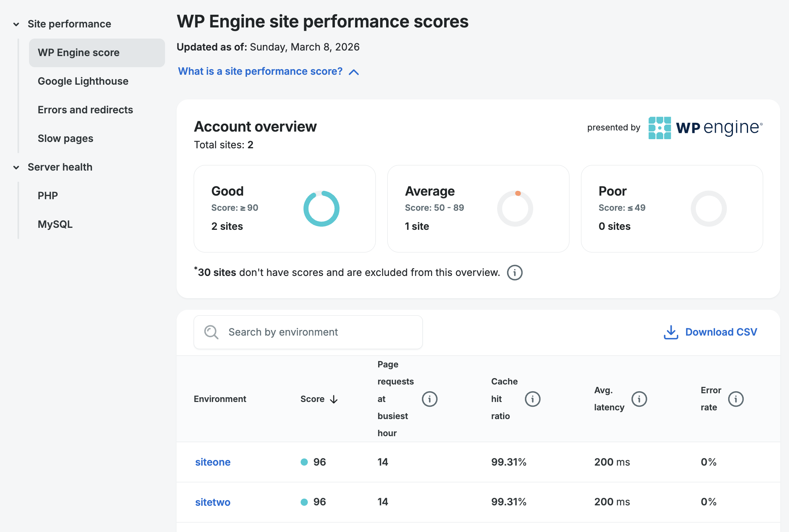Open the sitetwo environment
Image resolution: width=789 pixels, height=532 pixels.
[x=212, y=502]
